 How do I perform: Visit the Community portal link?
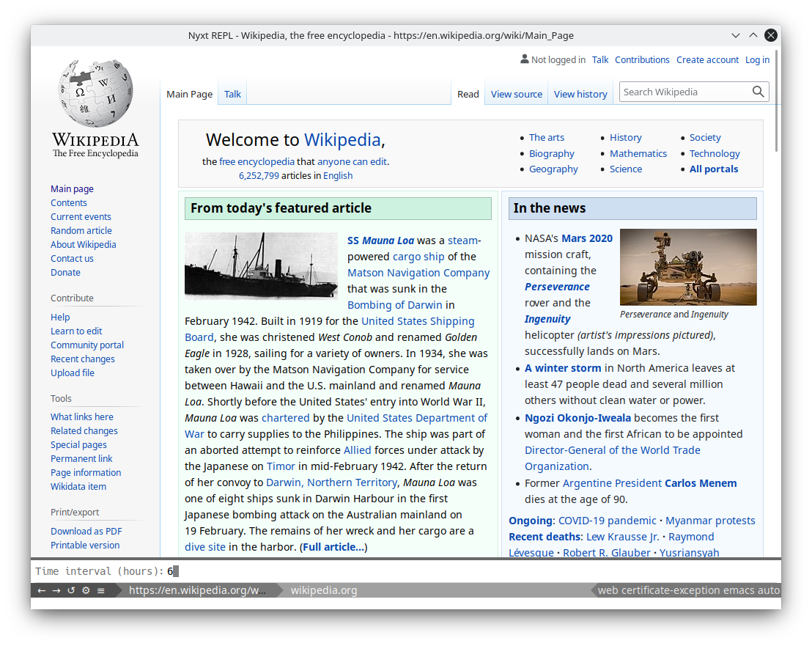point(87,345)
